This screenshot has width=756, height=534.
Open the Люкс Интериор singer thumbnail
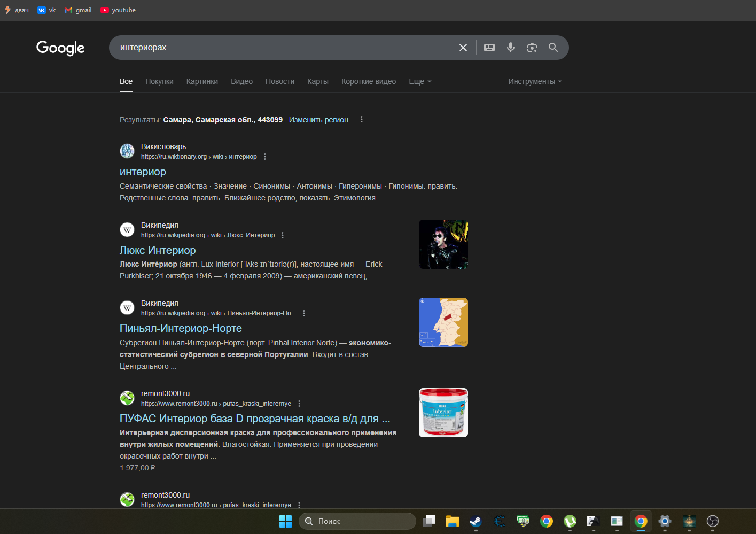coord(443,244)
